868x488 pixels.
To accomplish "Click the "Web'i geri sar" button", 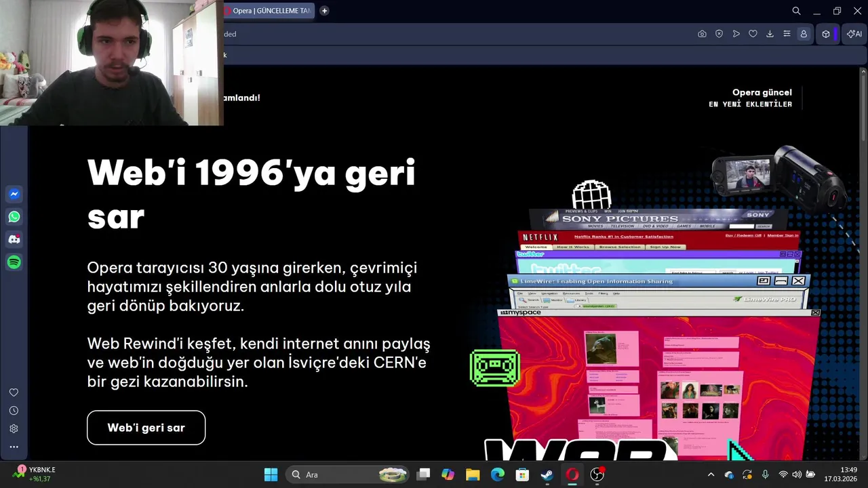I will [x=146, y=428].
